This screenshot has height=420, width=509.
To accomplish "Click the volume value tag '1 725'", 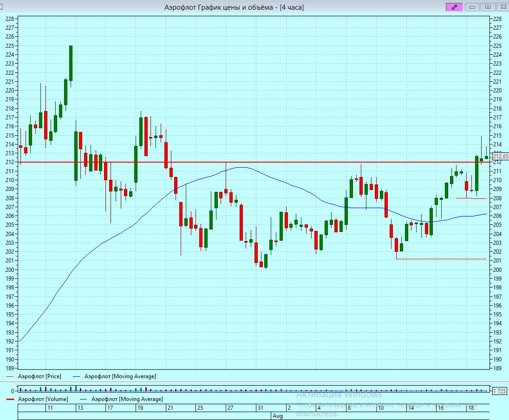I will coord(499,391).
